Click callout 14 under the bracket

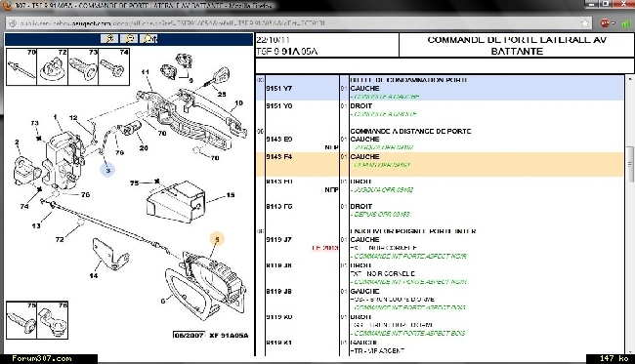tap(94, 275)
